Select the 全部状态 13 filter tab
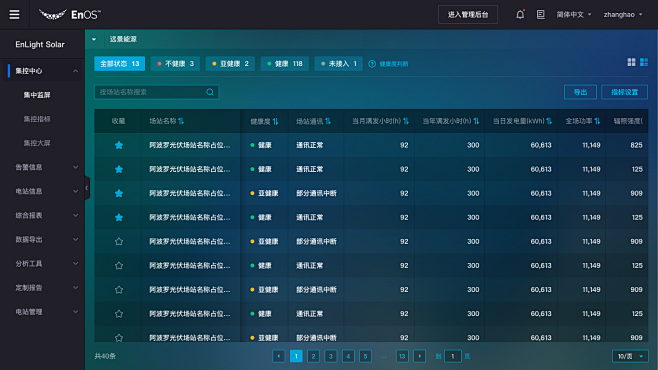The height and width of the screenshot is (370, 658). tap(120, 64)
